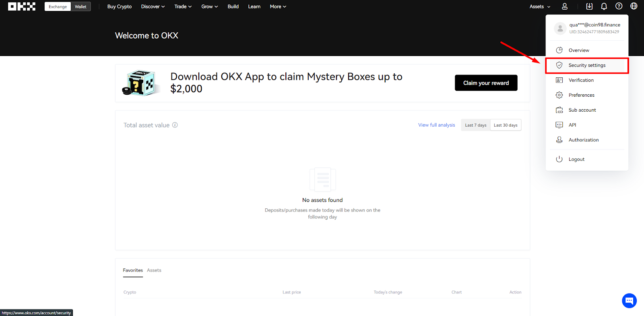Screen dimensions: 644x316
Task: Open the live chat support bubble
Action: (x=629, y=301)
